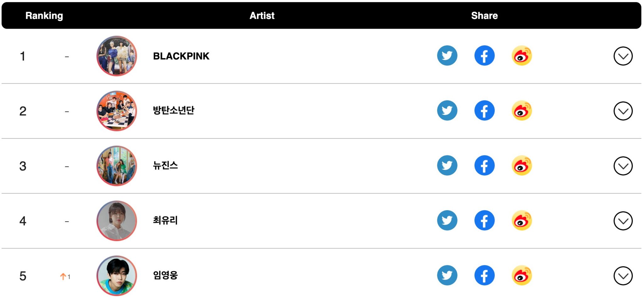Share 뉴진스 on Facebook
Viewport: 644px width, 303px height.
pos(484,165)
